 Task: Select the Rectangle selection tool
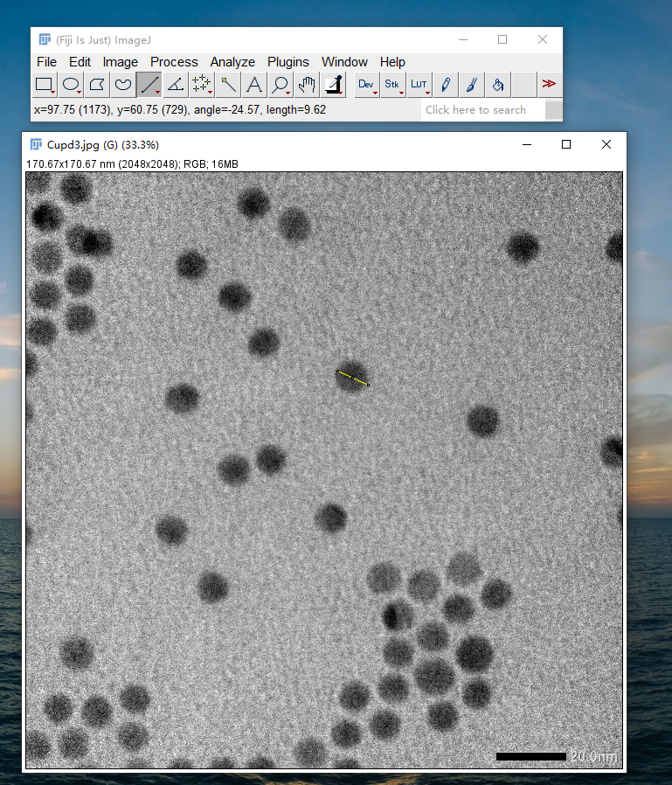pyautogui.click(x=45, y=85)
